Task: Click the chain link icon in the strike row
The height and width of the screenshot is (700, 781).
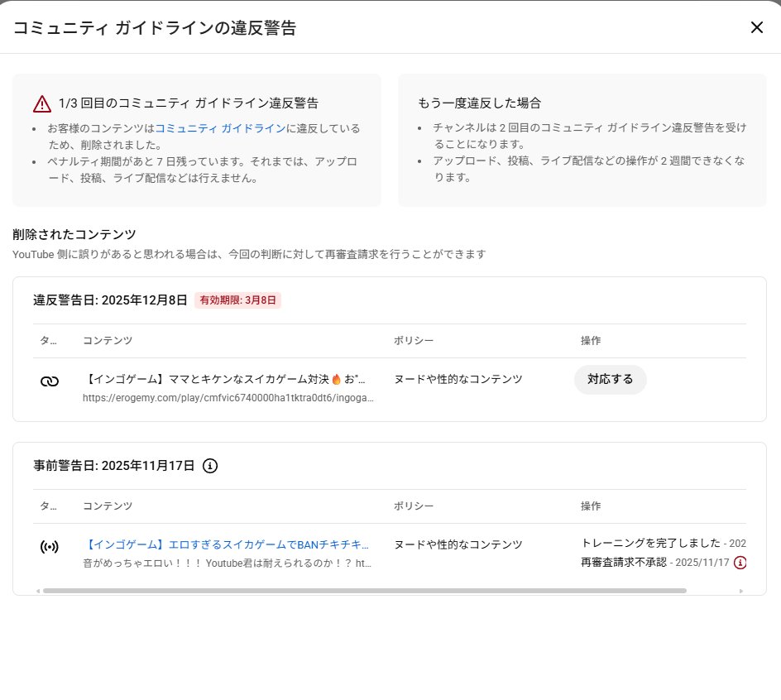Action: pos(50,381)
